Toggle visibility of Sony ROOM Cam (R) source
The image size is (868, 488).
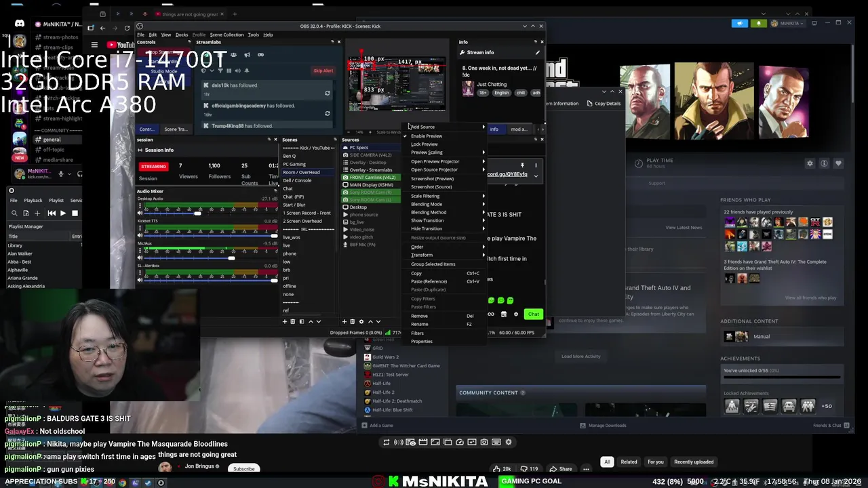tap(345, 192)
